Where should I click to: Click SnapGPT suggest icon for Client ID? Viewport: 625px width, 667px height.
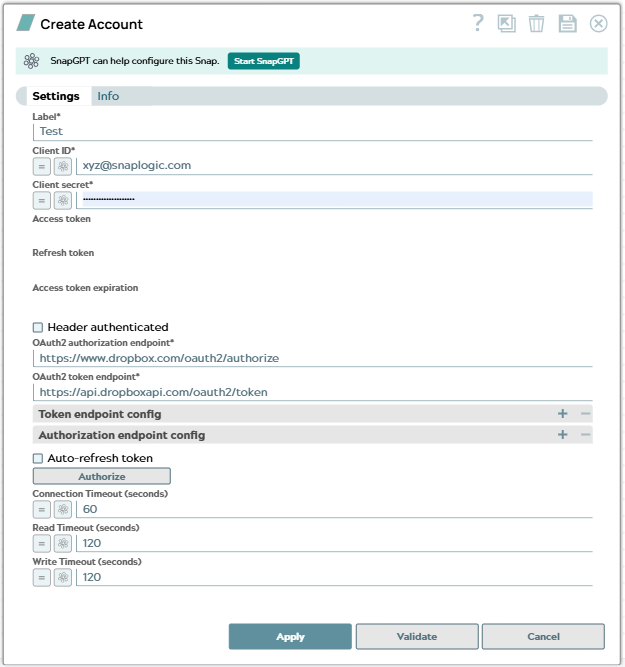click(x=63, y=166)
